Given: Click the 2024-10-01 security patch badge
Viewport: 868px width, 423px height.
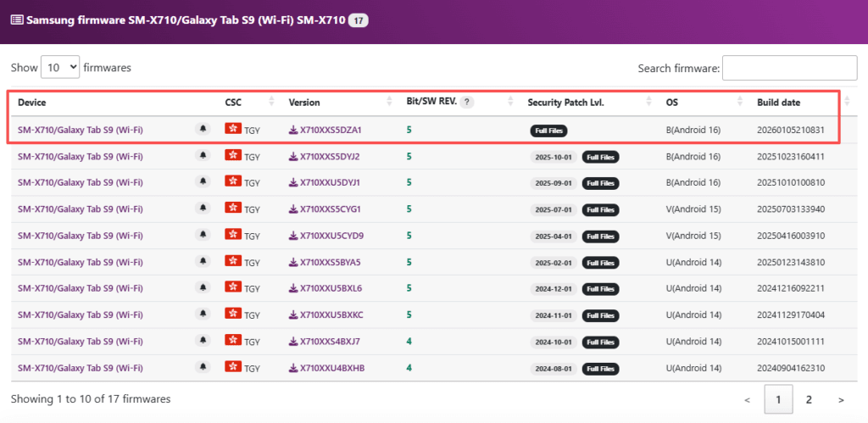Looking at the screenshot, I should point(554,342).
